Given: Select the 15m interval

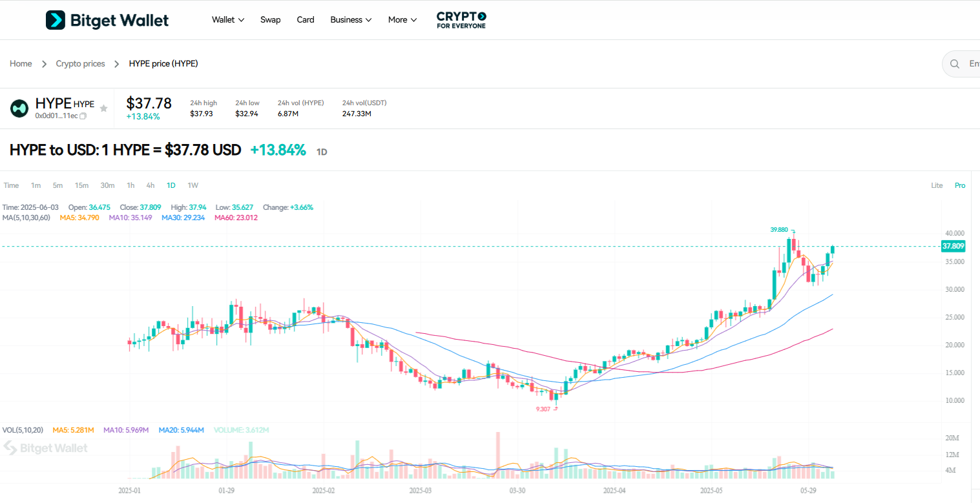Looking at the screenshot, I should point(81,185).
